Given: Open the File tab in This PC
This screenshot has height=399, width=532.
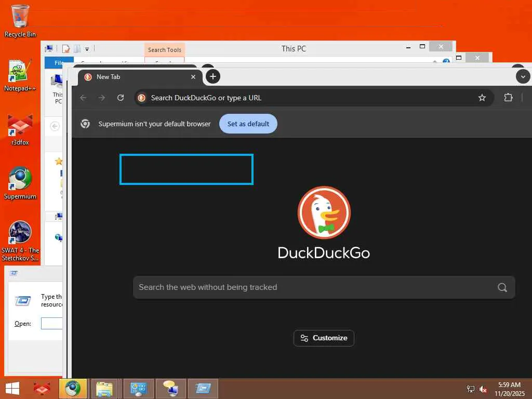Looking at the screenshot, I should pos(59,63).
